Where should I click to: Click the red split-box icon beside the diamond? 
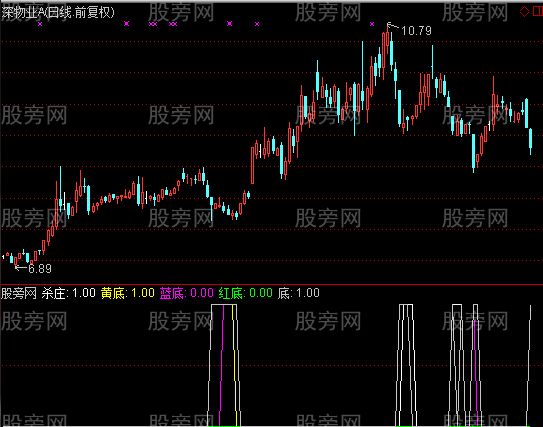coord(538,11)
